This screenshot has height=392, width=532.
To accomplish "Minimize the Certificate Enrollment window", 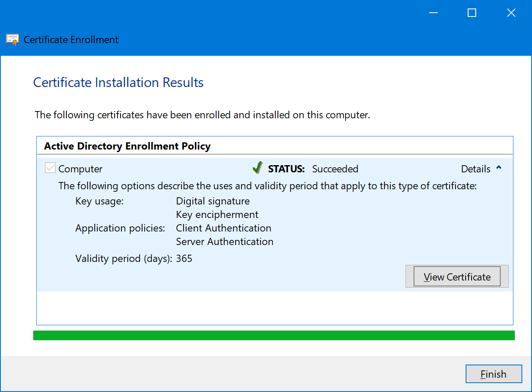I will click(x=433, y=13).
